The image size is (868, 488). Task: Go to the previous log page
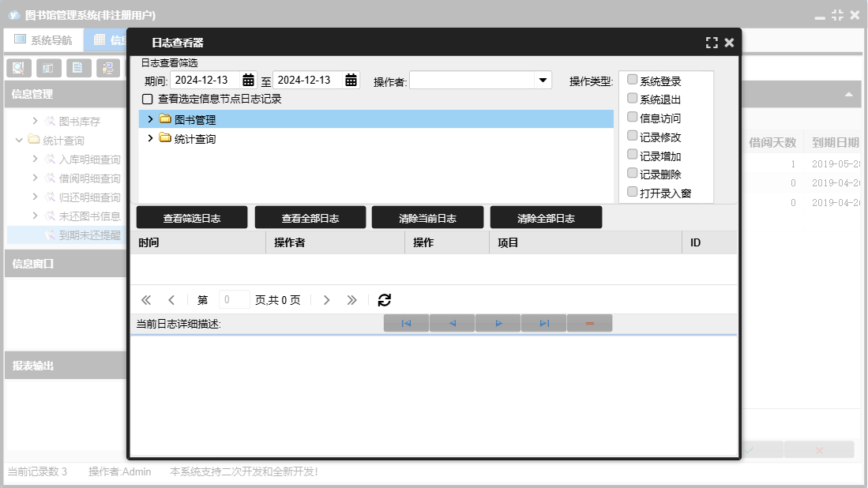[x=171, y=300]
